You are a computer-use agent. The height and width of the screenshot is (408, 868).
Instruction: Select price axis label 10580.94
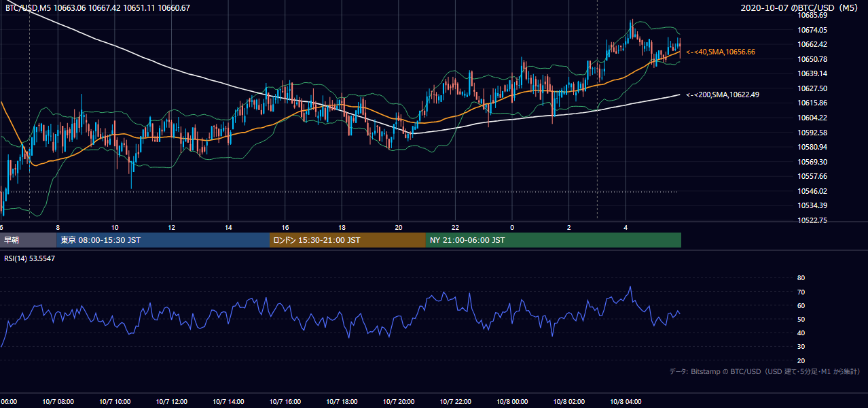(812, 147)
